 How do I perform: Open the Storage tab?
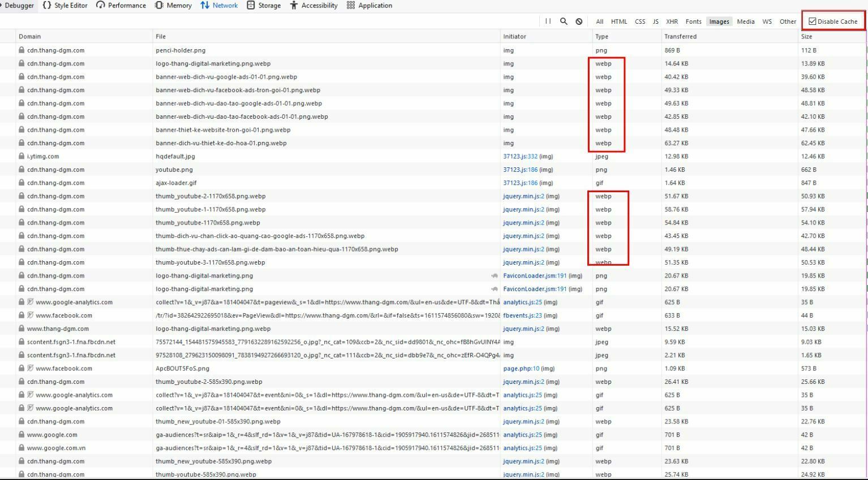264,5
